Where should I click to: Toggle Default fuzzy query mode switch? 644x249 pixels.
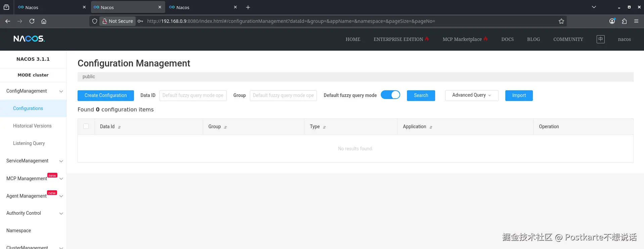(390, 95)
